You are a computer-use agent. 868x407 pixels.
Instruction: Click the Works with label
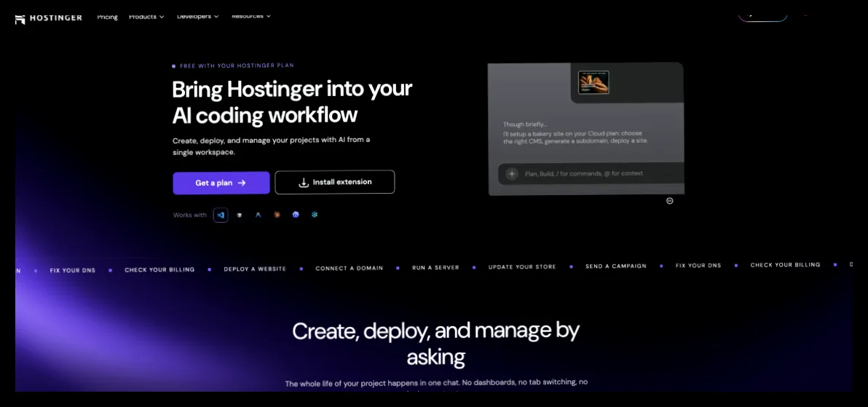tap(189, 215)
